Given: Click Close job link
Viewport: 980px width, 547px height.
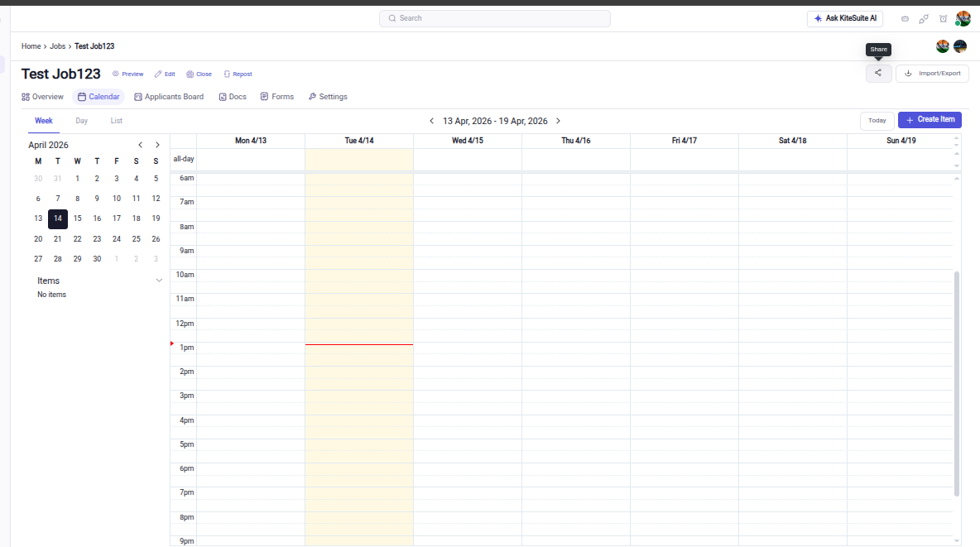Looking at the screenshot, I should click(x=199, y=74).
